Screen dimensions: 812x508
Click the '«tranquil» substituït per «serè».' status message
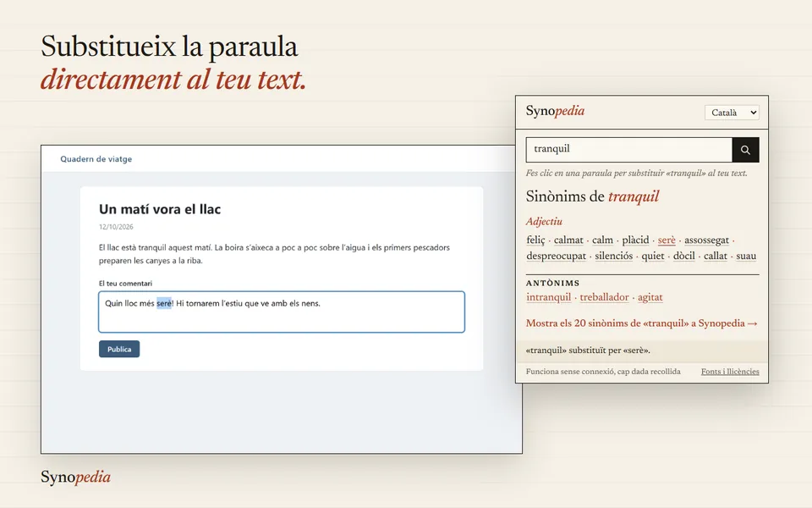pos(588,350)
